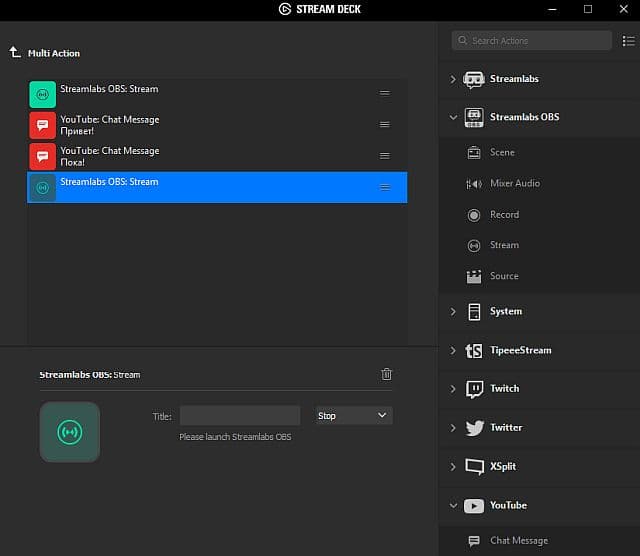Collapse the Streamlabs OBS category

[453, 117]
